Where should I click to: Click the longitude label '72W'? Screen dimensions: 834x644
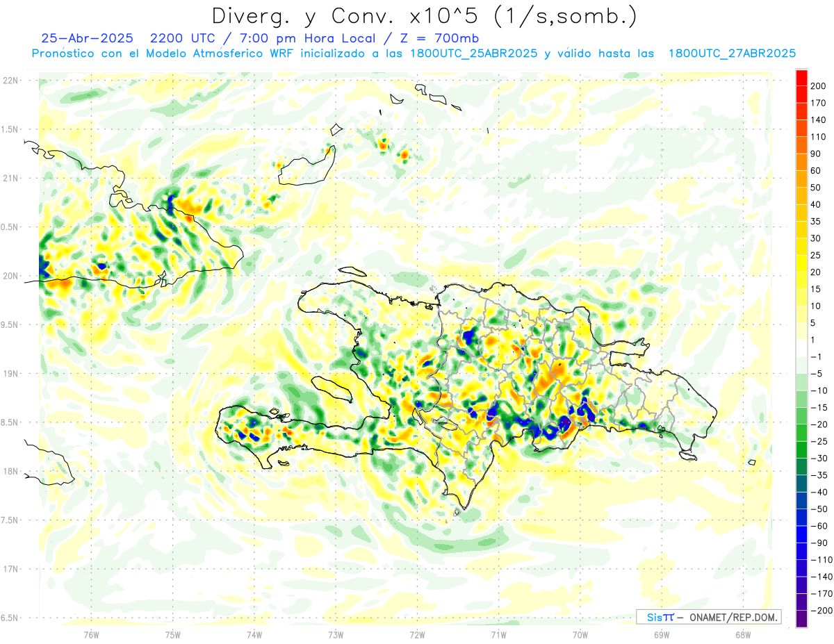[x=417, y=635]
